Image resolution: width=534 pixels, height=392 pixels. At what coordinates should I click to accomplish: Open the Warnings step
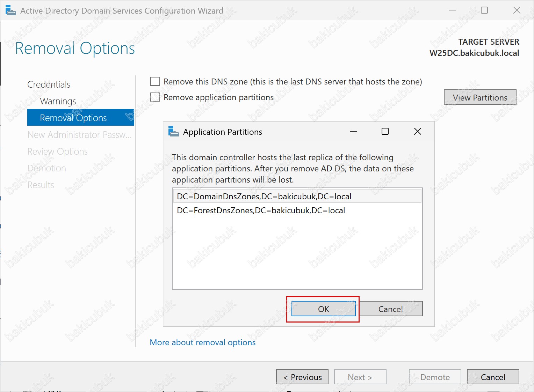click(58, 101)
